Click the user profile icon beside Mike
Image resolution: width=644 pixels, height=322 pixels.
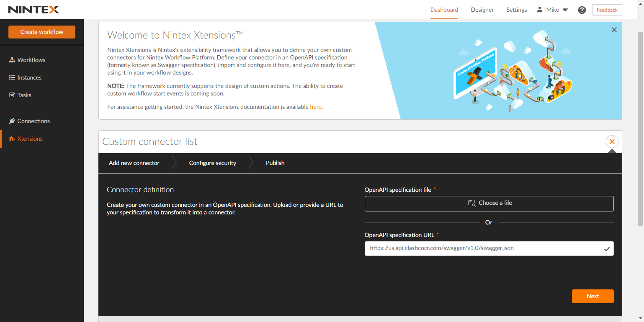540,10
